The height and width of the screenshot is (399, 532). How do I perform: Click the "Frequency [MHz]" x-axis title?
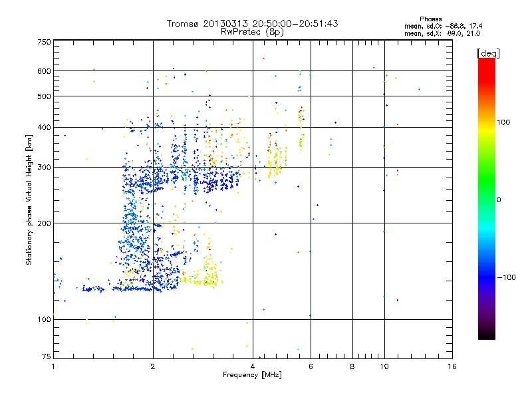click(x=252, y=375)
